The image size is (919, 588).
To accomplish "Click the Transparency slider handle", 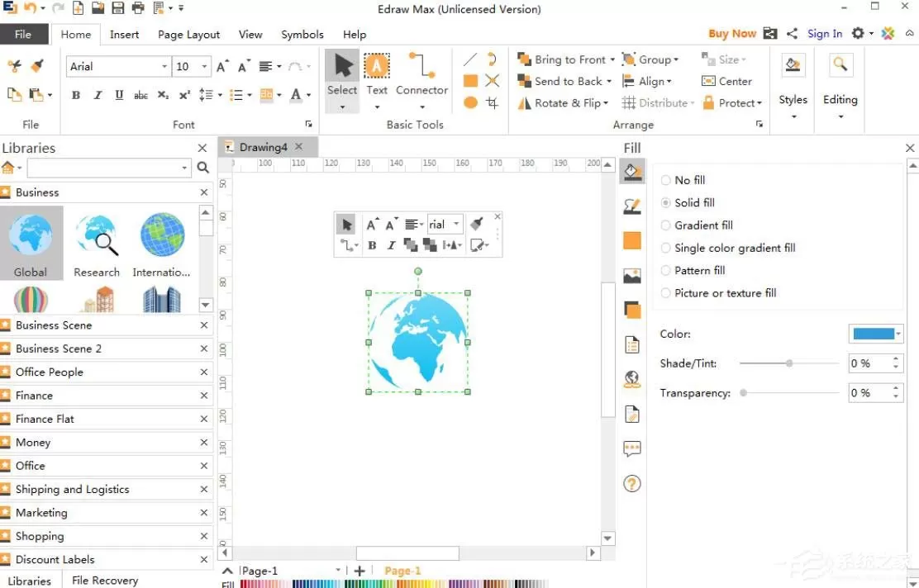I will tap(743, 393).
